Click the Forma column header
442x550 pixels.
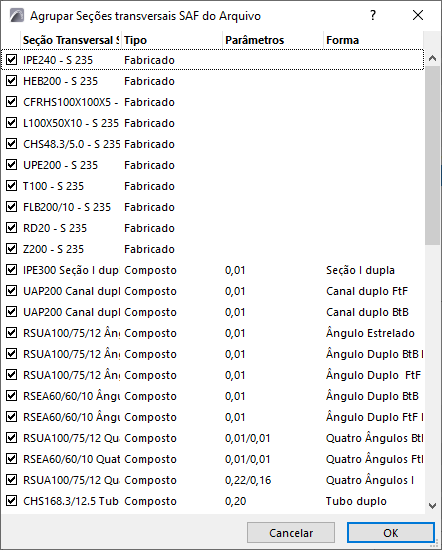[374, 40]
